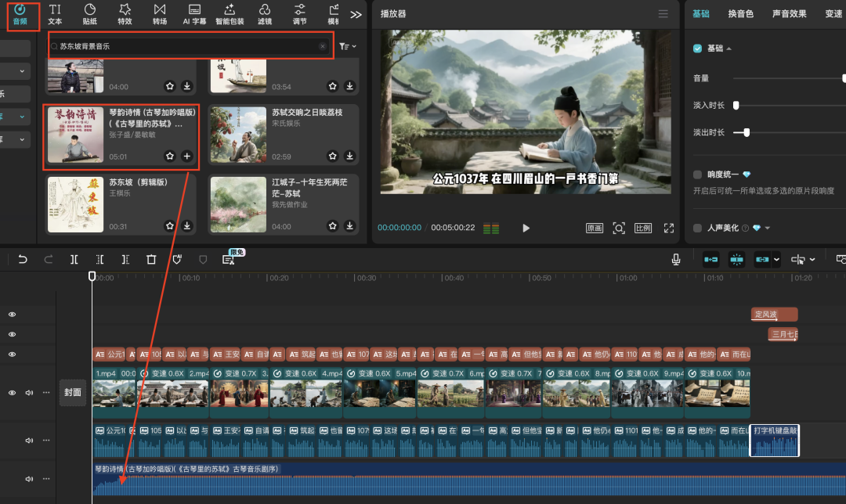The width and height of the screenshot is (846, 504).
Task: Enable the 响度统一 checkbox
Action: pyautogui.click(x=697, y=175)
